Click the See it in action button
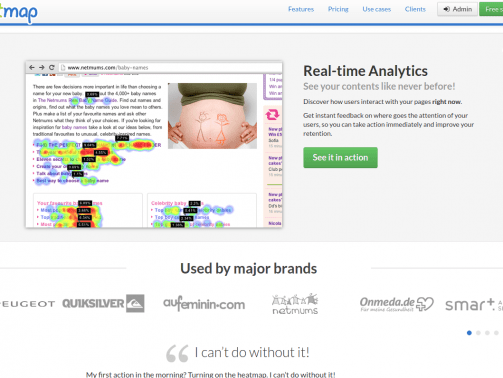This screenshot has height=378, width=503. point(340,157)
